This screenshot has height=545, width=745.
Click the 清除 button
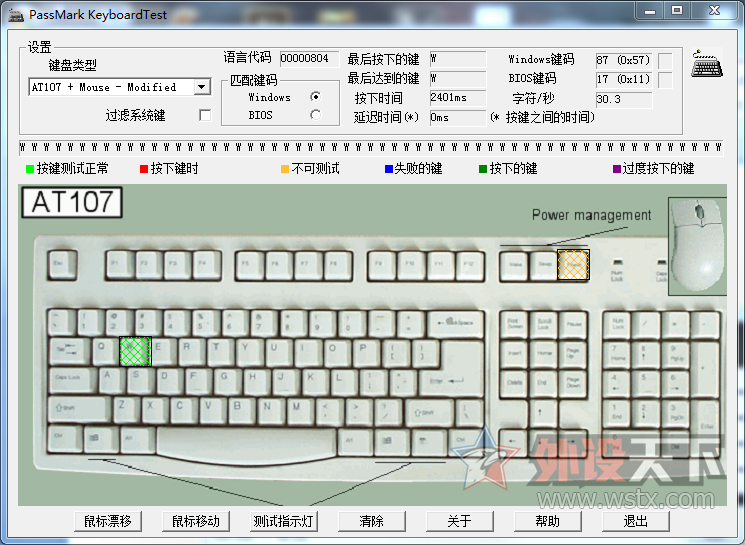click(372, 521)
